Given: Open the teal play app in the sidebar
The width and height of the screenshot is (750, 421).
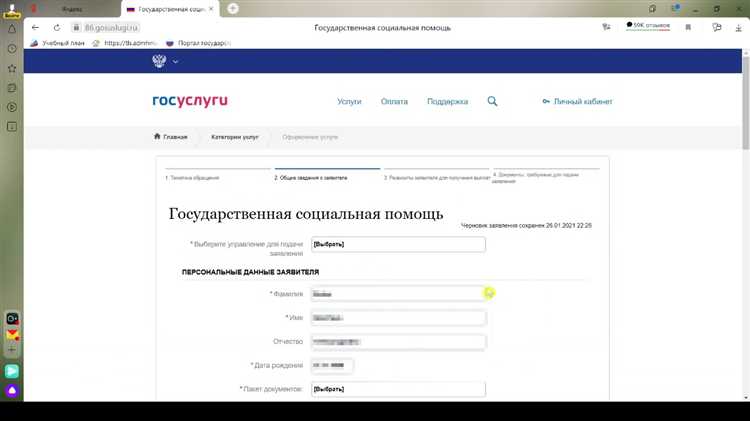Looking at the screenshot, I should [12, 371].
